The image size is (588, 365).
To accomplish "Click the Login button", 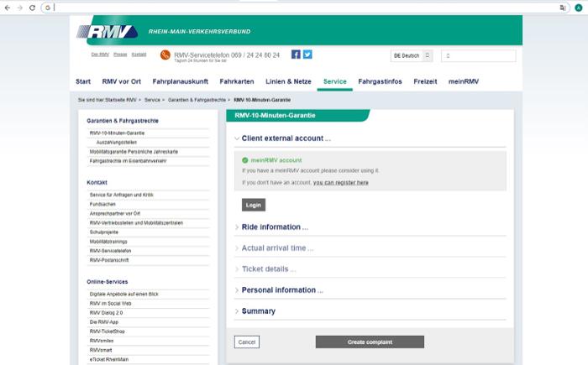I will coord(254,205).
